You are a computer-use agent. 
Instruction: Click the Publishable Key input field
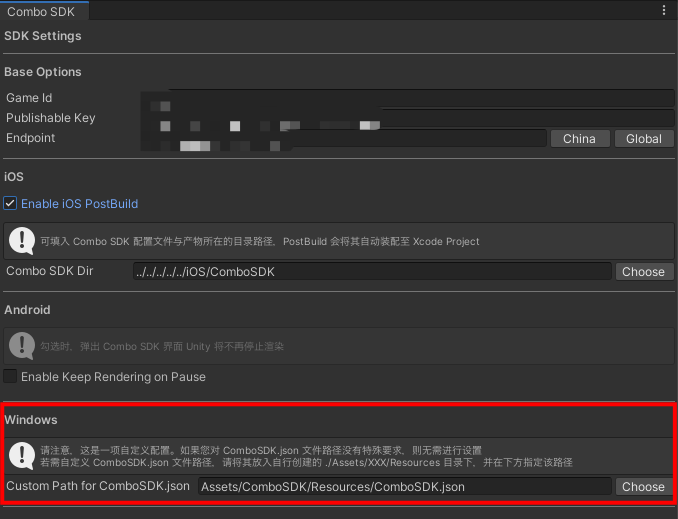pos(407,118)
